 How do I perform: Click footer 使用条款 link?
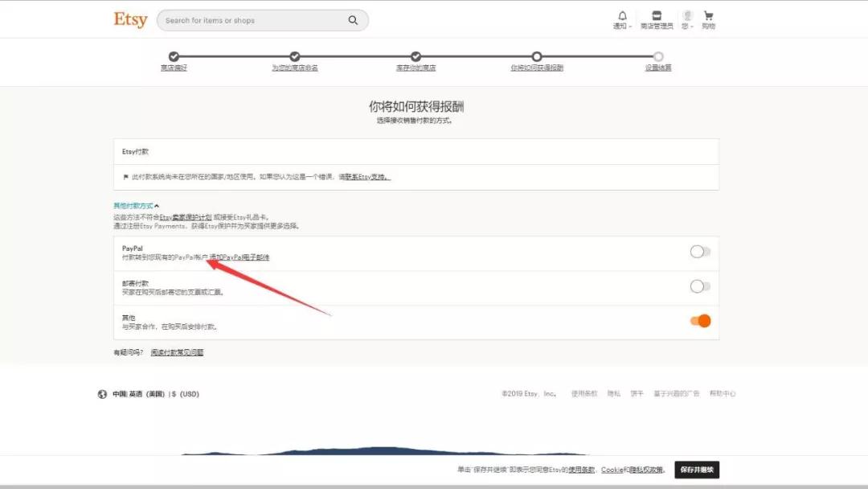584,394
